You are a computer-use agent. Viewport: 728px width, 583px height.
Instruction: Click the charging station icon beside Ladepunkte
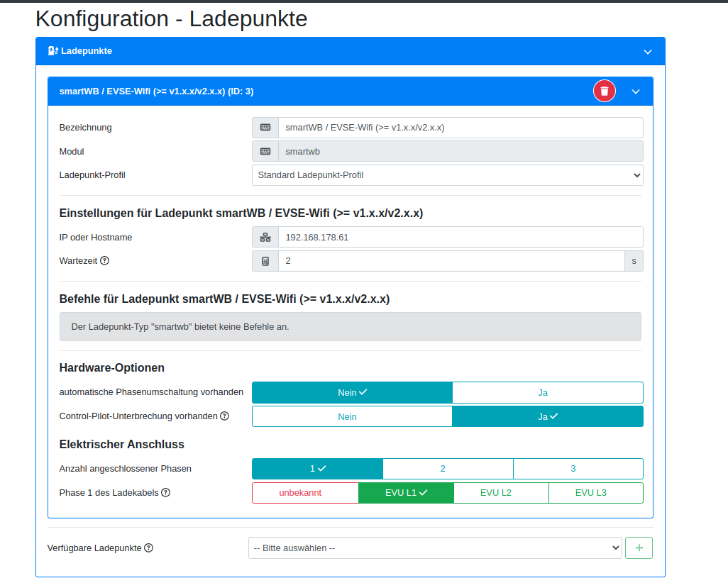[53, 51]
